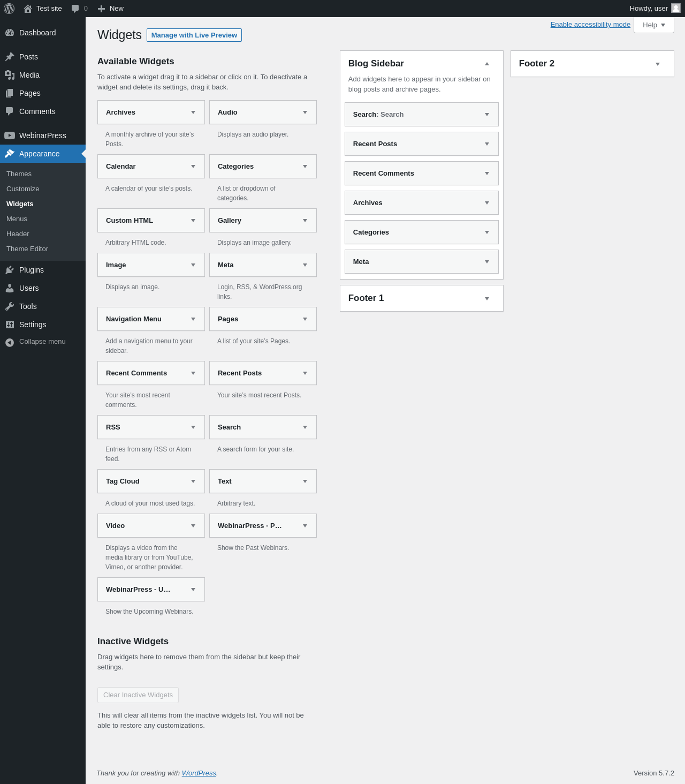
Task: Click the home icon beside Test site
Action: point(28,9)
